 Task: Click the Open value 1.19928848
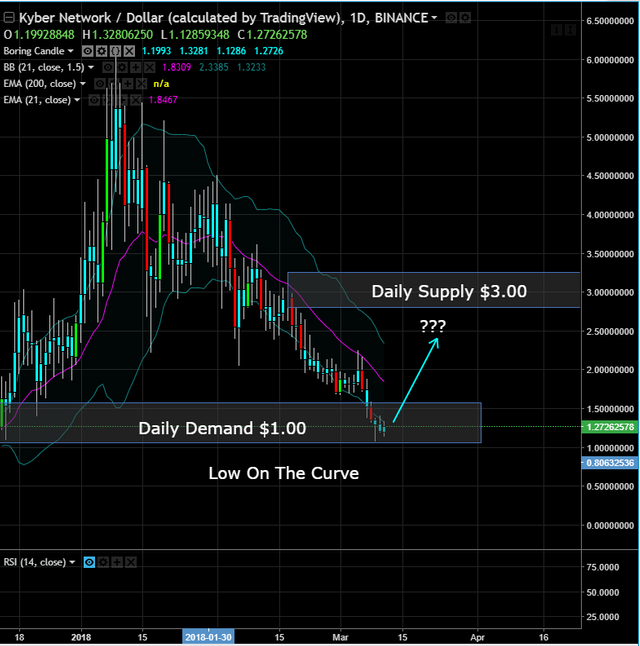[x=44, y=35]
